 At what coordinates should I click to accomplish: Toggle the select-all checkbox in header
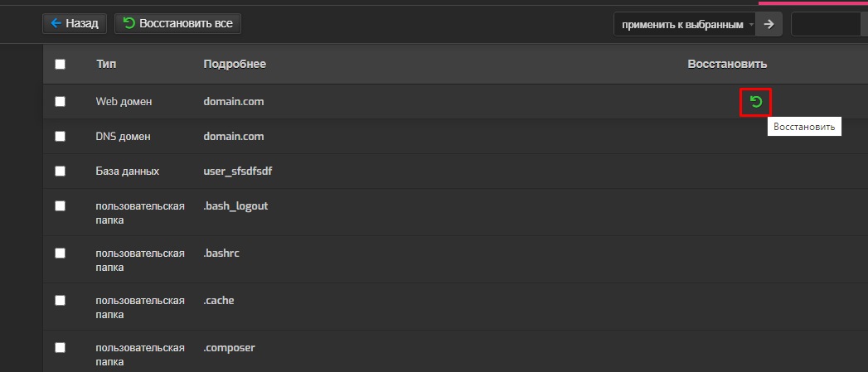(x=61, y=65)
